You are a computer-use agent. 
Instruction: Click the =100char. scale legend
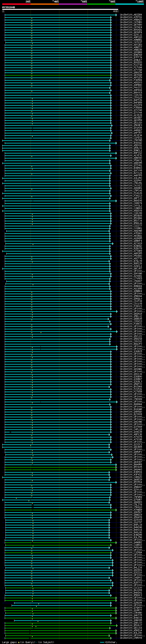tap(109, 642)
